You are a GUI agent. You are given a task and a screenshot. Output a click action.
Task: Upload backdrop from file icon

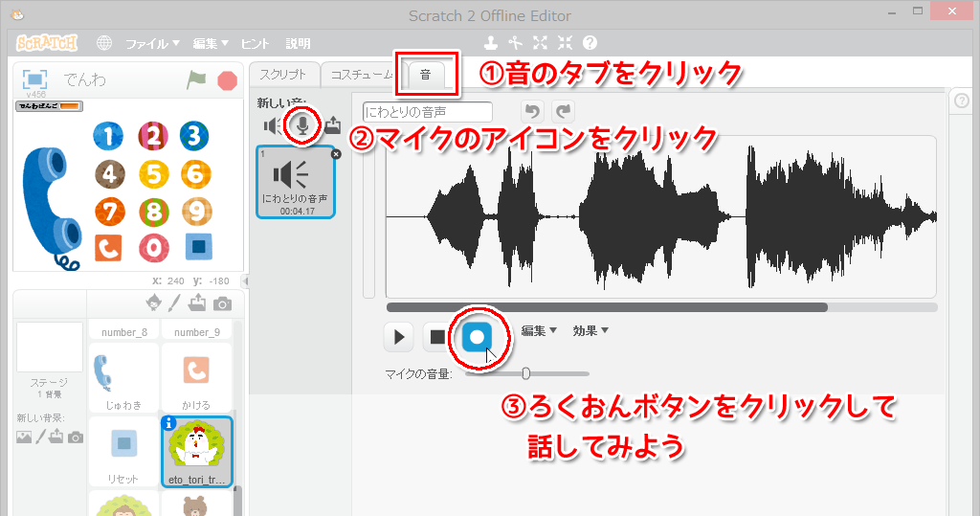(56, 437)
